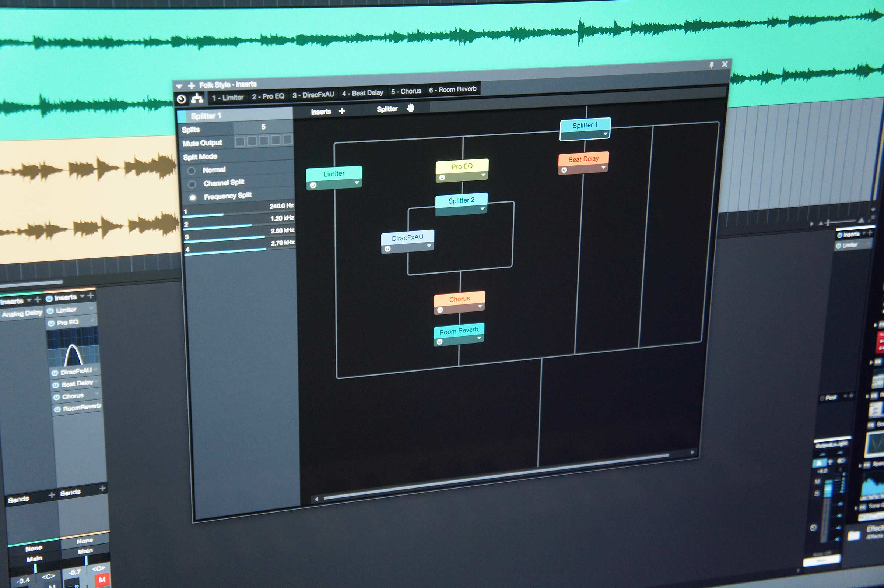Check the first Mute Output box
884x588 pixels.
click(x=240, y=141)
